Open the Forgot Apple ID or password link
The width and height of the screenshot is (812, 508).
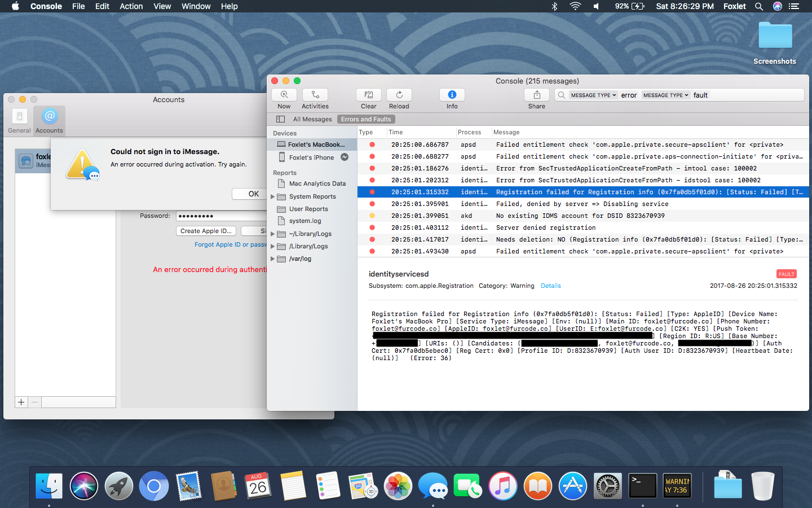(x=231, y=244)
